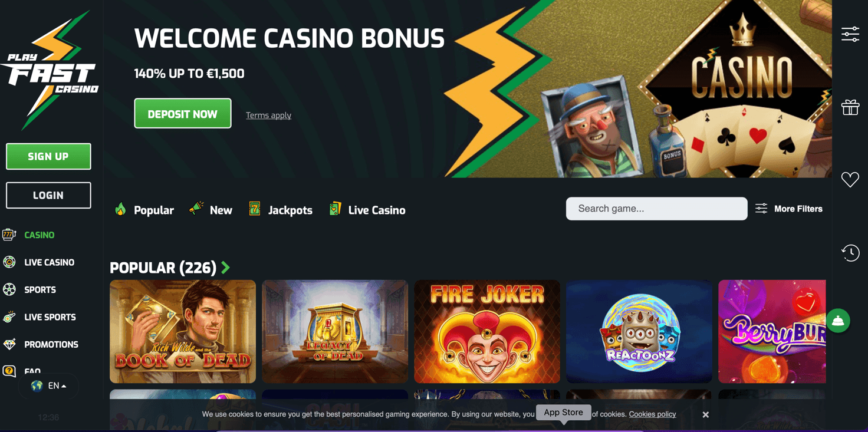Select the Jackpots category tab
The image size is (868, 432).
[x=281, y=210]
